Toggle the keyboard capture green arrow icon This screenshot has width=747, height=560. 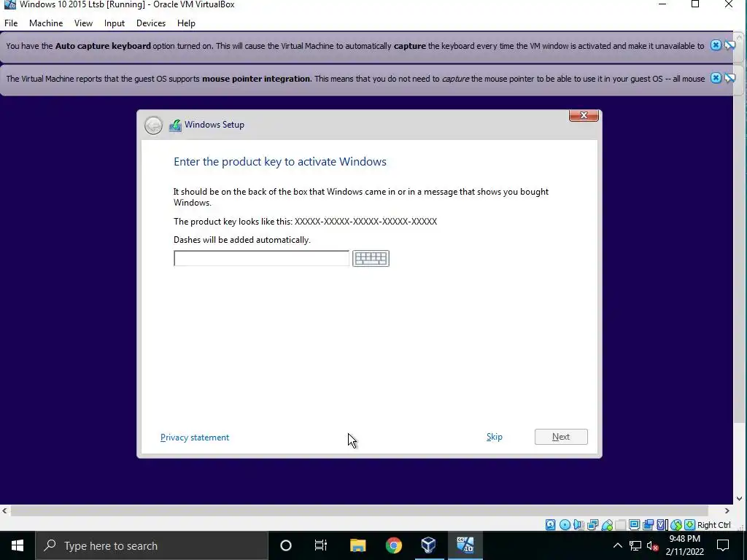689,525
